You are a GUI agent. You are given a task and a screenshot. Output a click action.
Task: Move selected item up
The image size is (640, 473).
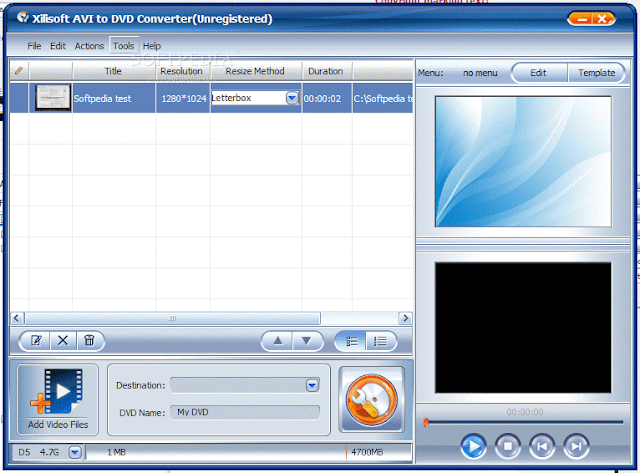pos(278,340)
